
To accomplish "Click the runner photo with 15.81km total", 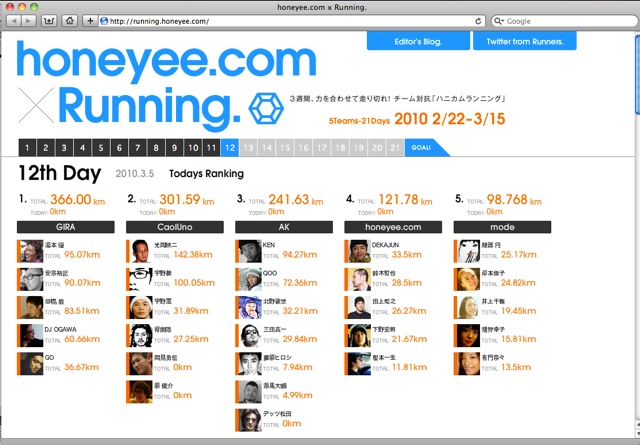I will [468, 336].
